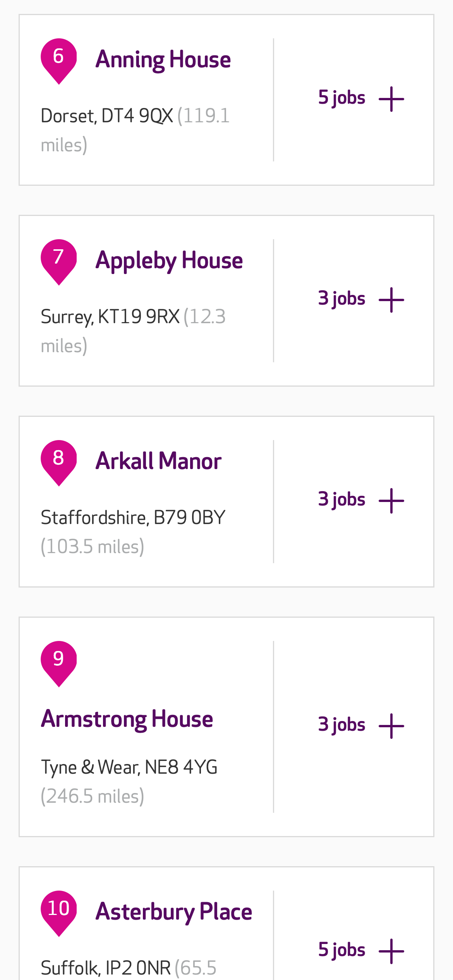Screen dimensions: 453x980
Task: Open the Asterbury Place link
Action: point(174,912)
